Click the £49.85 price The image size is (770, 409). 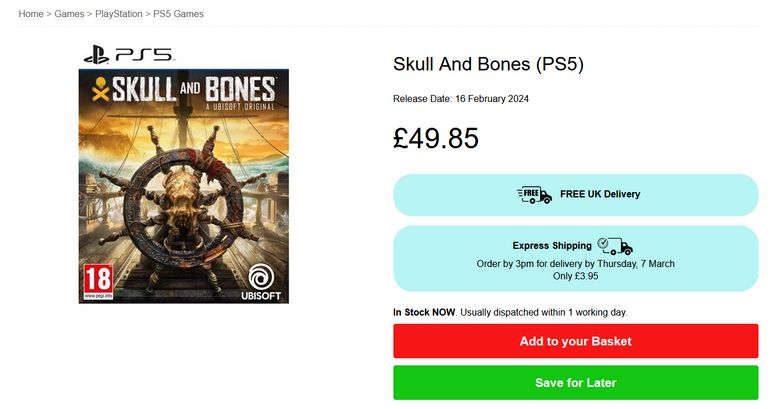pos(436,138)
